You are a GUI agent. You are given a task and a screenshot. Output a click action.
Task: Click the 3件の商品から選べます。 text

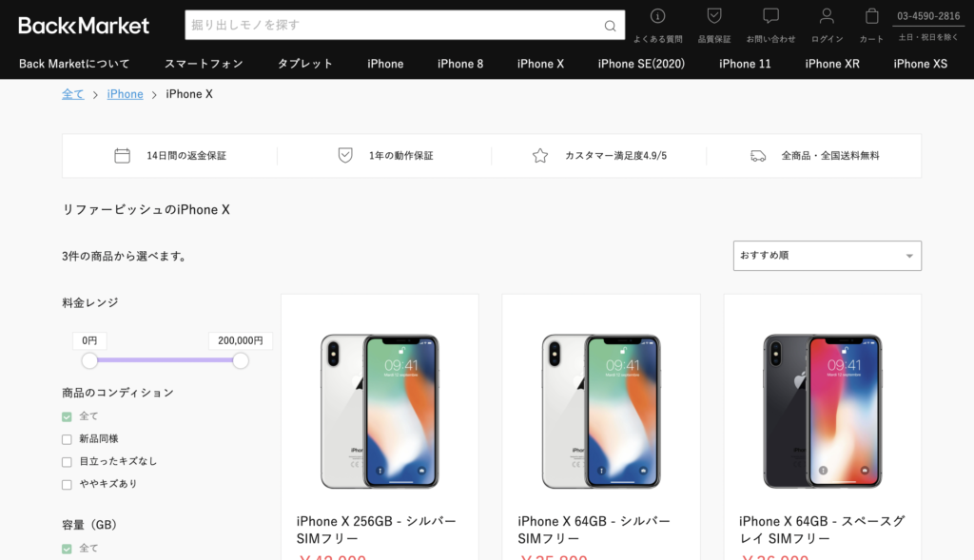pos(127,257)
